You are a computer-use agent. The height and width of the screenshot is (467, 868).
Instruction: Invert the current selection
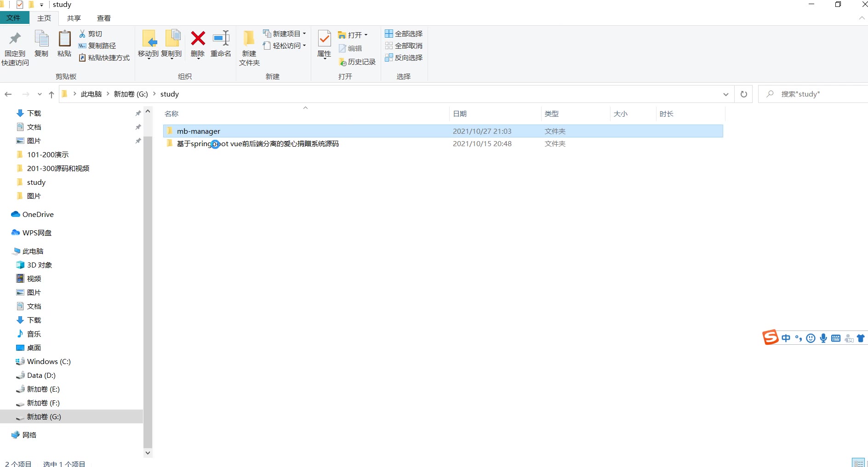[404, 57]
